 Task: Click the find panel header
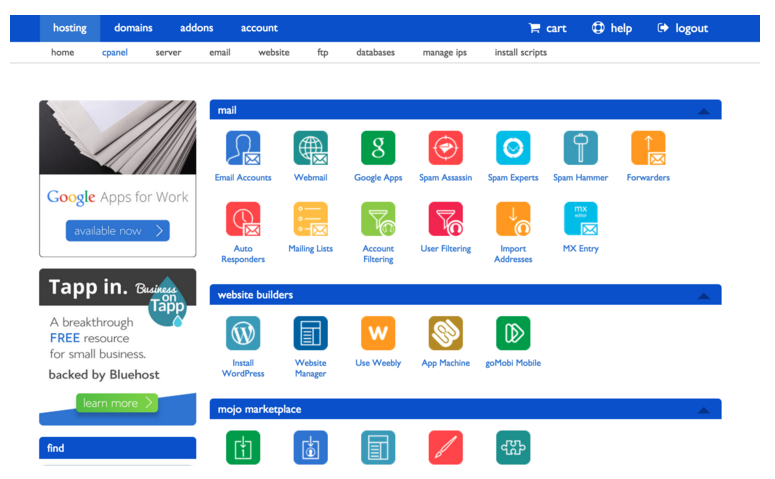(x=118, y=448)
